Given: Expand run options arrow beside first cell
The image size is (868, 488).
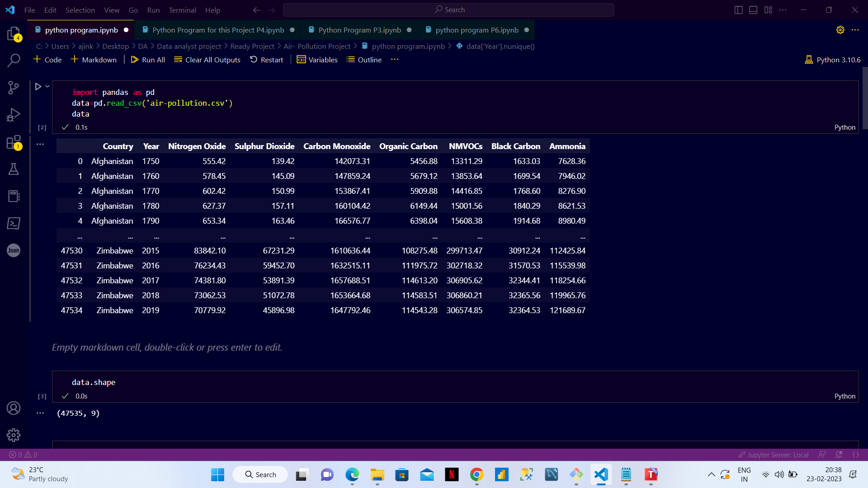Looking at the screenshot, I should 47,86.
